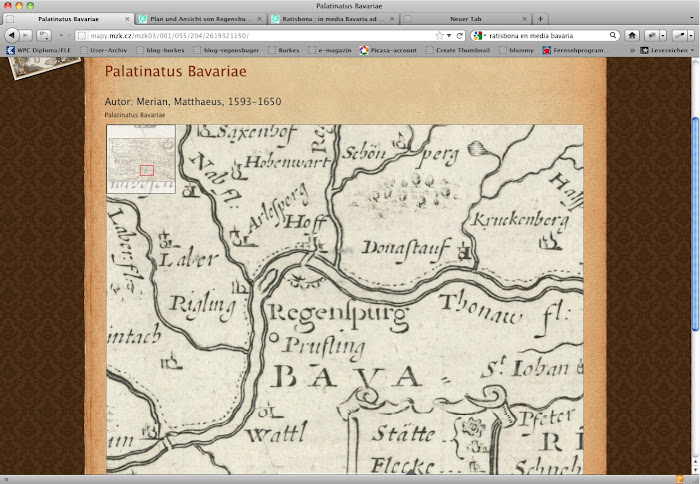Open the Google search engine dropdown
The width and height of the screenshot is (700, 484).
tap(479, 35)
